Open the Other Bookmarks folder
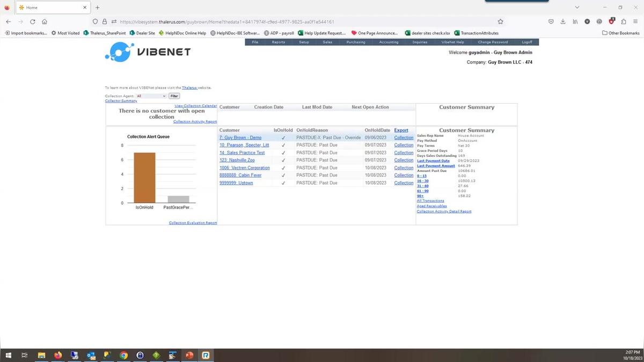Image resolution: width=644 pixels, height=362 pixels. pyautogui.click(x=621, y=33)
